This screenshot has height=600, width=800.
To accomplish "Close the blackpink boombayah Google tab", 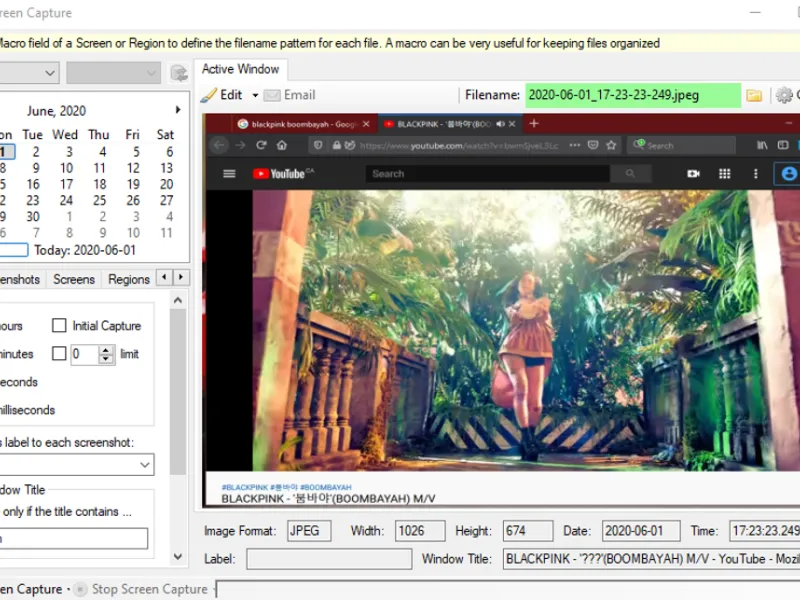I will click(366, 124).
